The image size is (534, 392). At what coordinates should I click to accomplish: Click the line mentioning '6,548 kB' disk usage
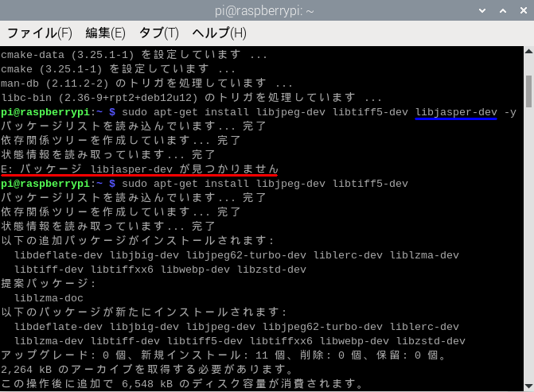tap(182, 384)
